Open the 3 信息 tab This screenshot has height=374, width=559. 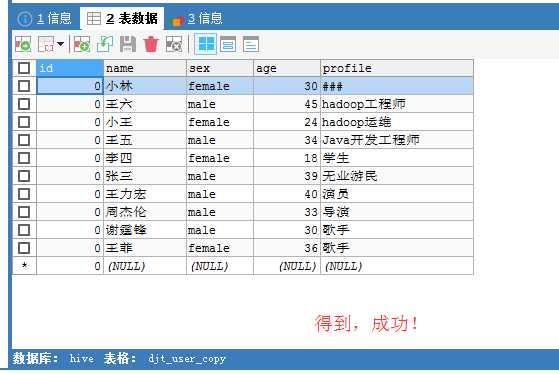pyautogui.click(x=197, y=18)
